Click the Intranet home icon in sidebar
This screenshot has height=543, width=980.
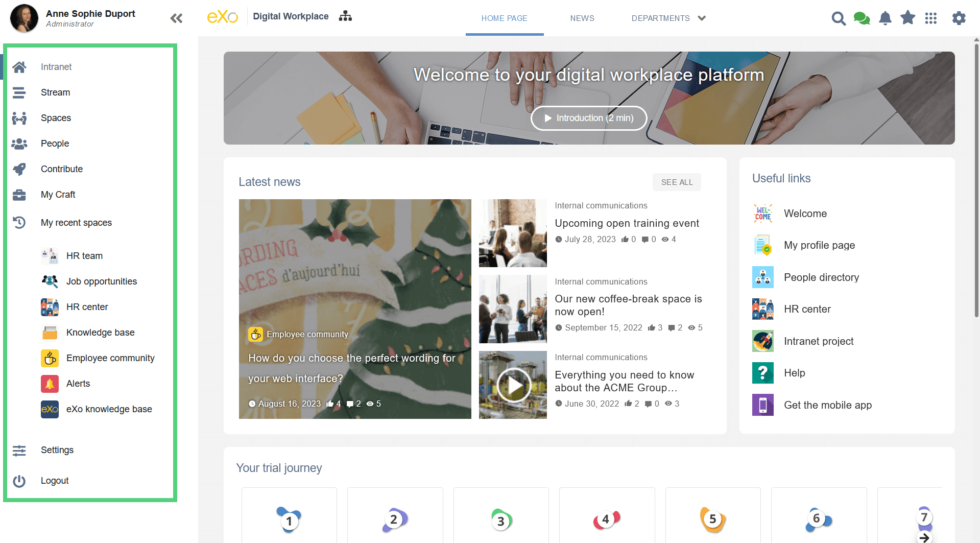pos(19,67)
